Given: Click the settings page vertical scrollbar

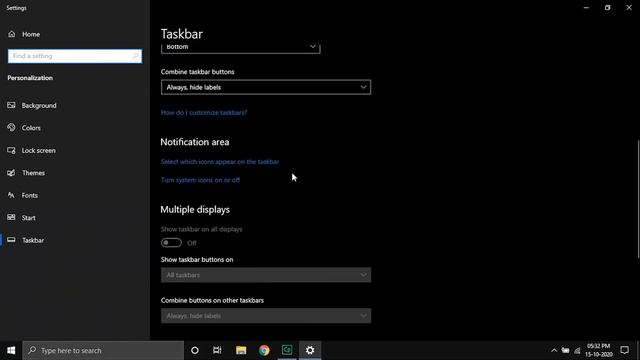Looking at the screenshot, I should pyautogui.click(x=638, y=199).
